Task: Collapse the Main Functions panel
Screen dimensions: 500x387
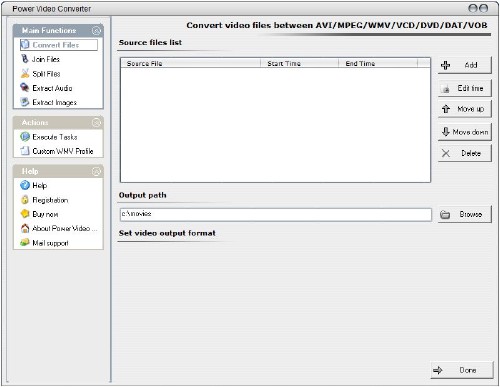Action: [96, 31]
